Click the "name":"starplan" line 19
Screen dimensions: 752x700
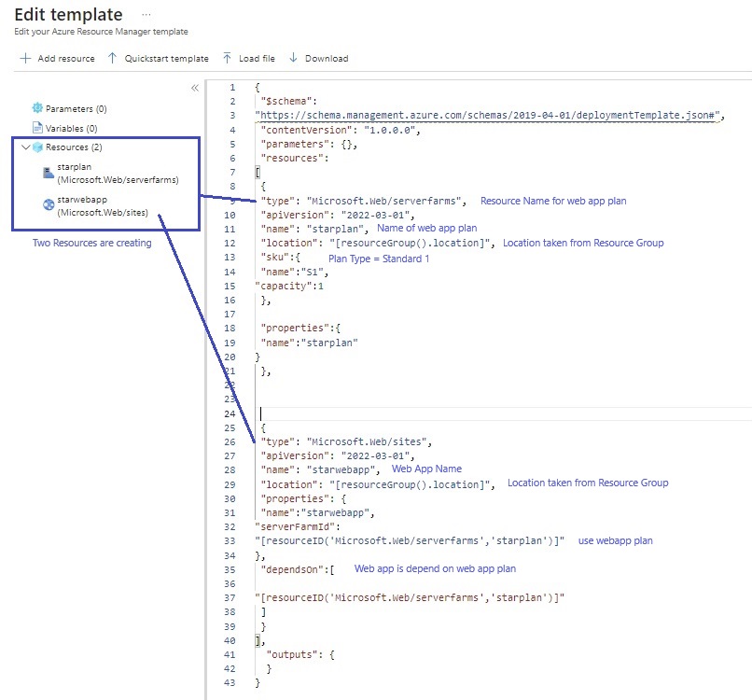click(309, 343)
